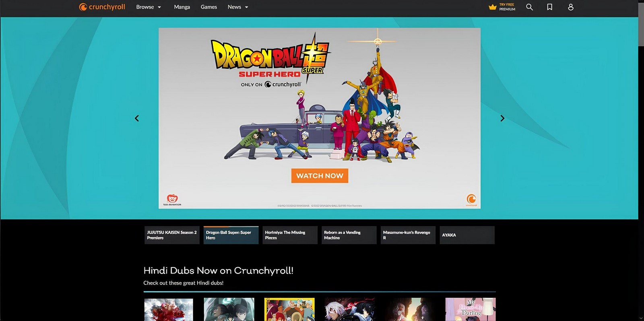Open the Manga menu item
Viewport: 644px width, 321px height.
point(182,7)
